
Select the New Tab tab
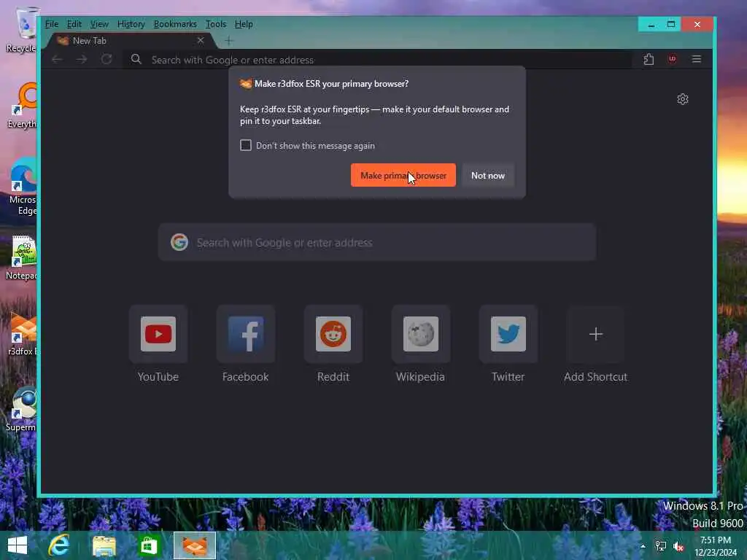point(131,41)
